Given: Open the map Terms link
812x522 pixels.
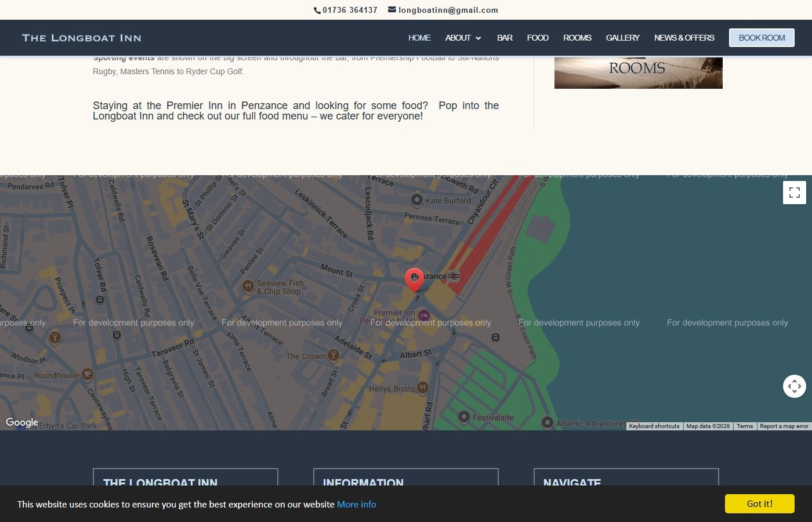Looking at the screenshot, I should tap(745, 426).
